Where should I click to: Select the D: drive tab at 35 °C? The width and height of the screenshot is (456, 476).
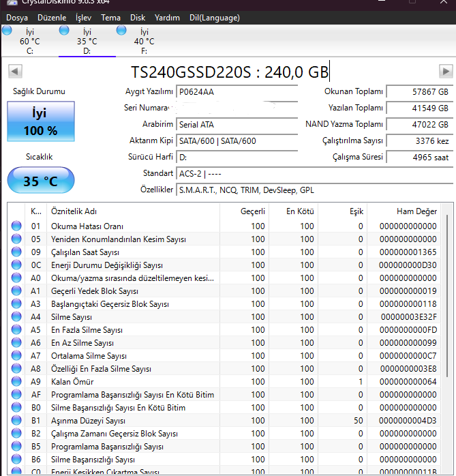[87, 42]
